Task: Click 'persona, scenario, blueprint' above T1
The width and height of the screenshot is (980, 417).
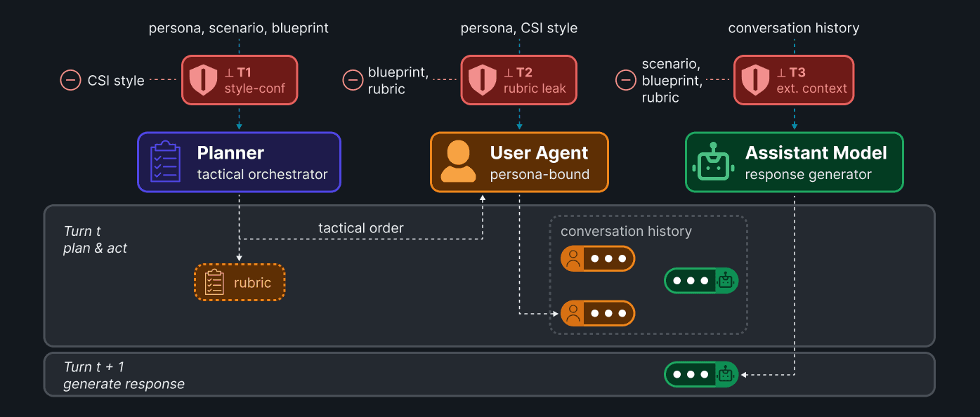Action: click(239, 29)
